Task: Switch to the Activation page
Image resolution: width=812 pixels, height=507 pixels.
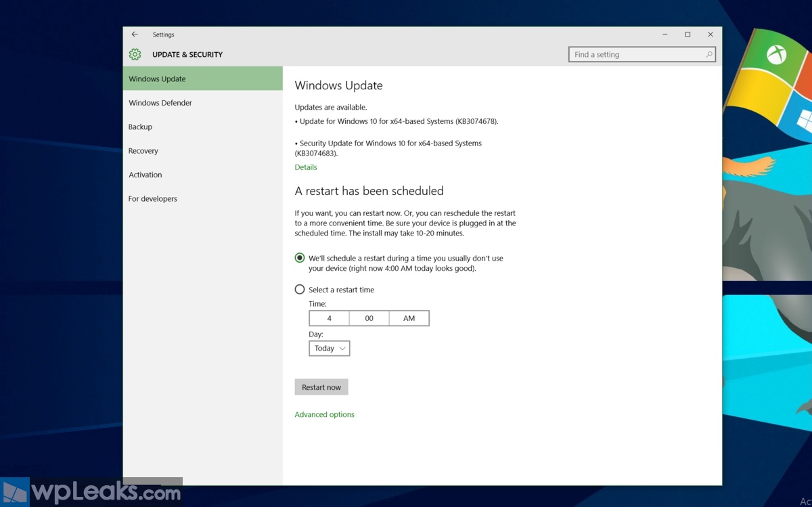Action: click(x=145, y=175)
